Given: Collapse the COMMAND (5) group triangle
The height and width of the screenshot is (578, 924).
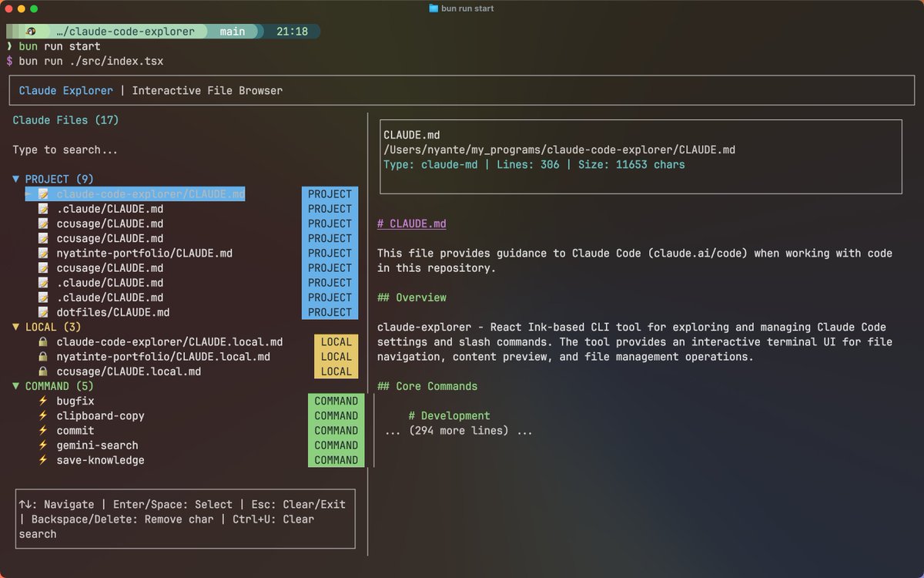Looking at the screenshot, I should coord(16,386).
